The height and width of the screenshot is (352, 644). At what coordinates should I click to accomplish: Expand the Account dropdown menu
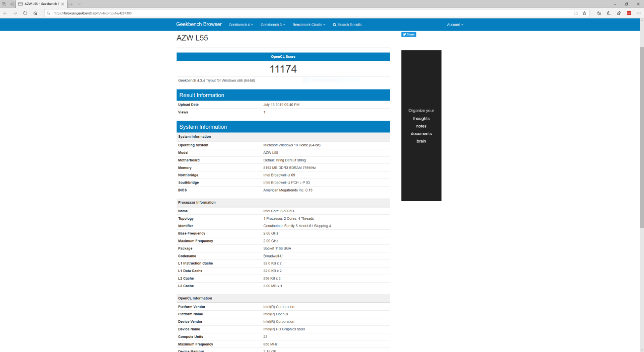pos(455,25)
